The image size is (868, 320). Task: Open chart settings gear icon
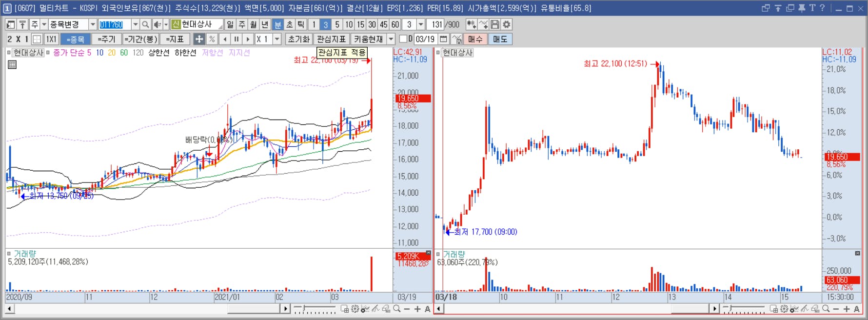click(507, 24)
